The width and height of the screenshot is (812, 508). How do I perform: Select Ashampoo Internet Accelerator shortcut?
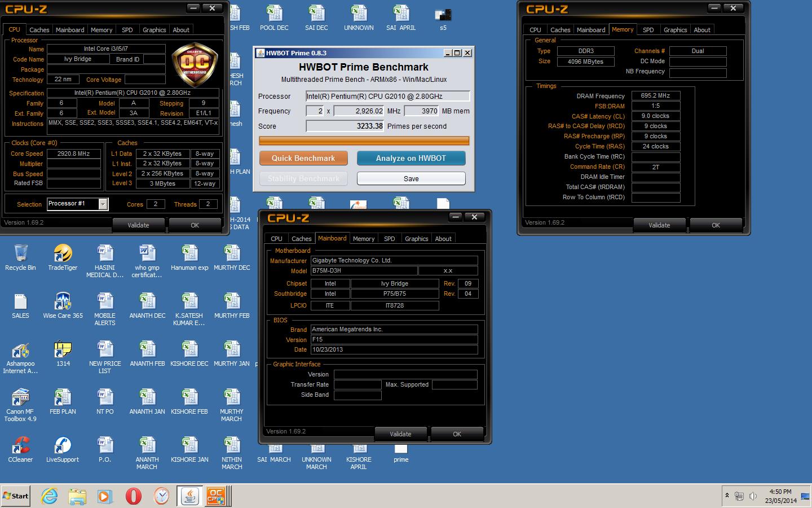tap(20, 357)
